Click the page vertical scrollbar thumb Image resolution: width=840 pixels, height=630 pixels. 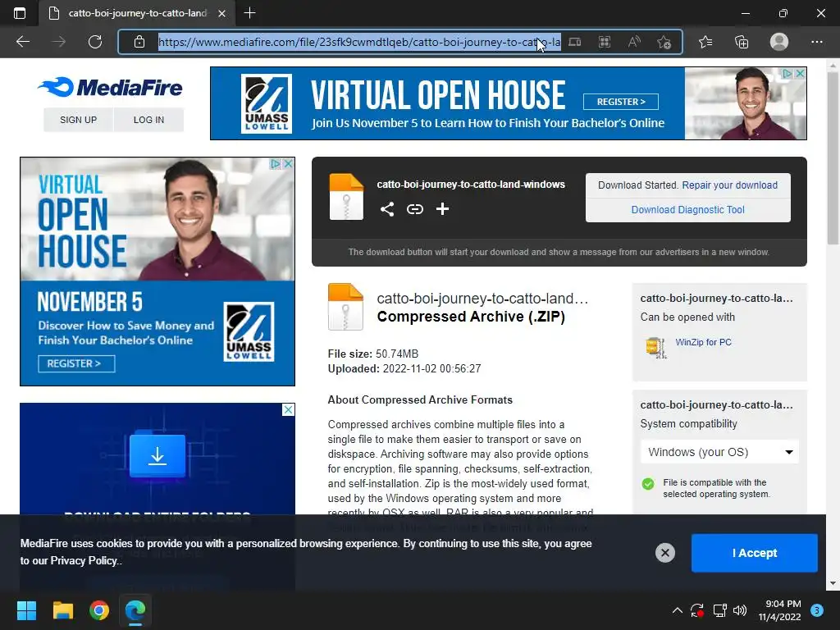pos(833,158)
